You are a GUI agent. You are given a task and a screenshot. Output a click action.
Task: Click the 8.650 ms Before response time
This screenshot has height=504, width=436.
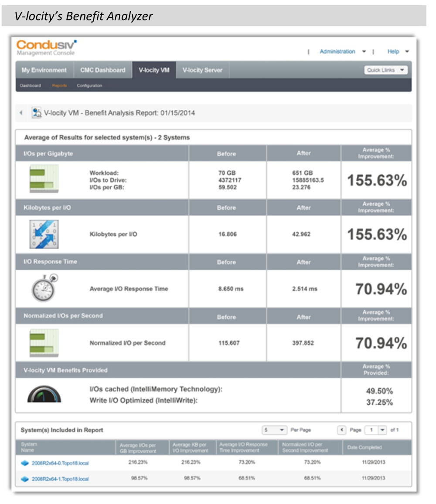click(x=231, y=289)
